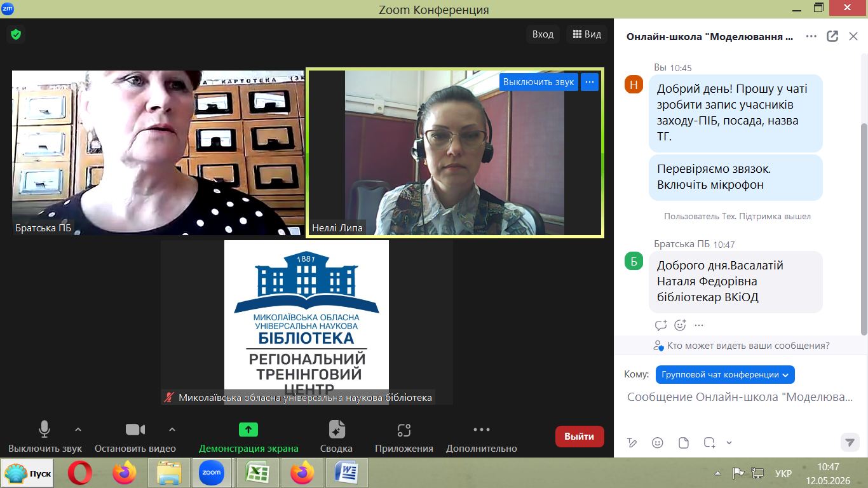Click the reply icon under the Братська ПБ message
Image resolution: width=868 pixels, height=488 pixels.
661,325
